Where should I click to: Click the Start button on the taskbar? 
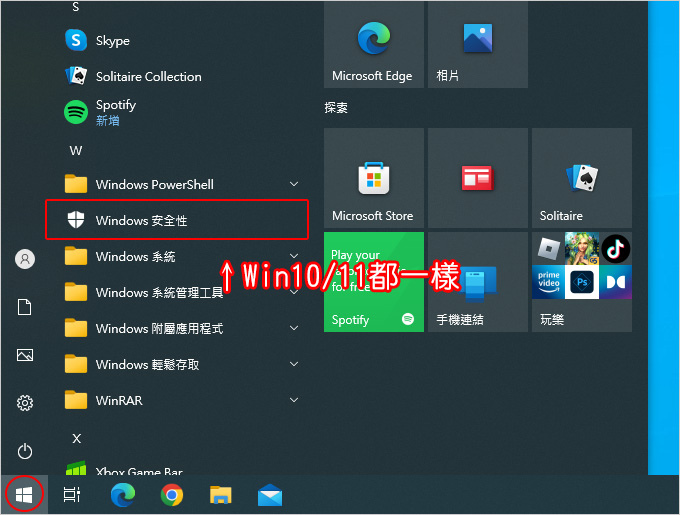25,495
